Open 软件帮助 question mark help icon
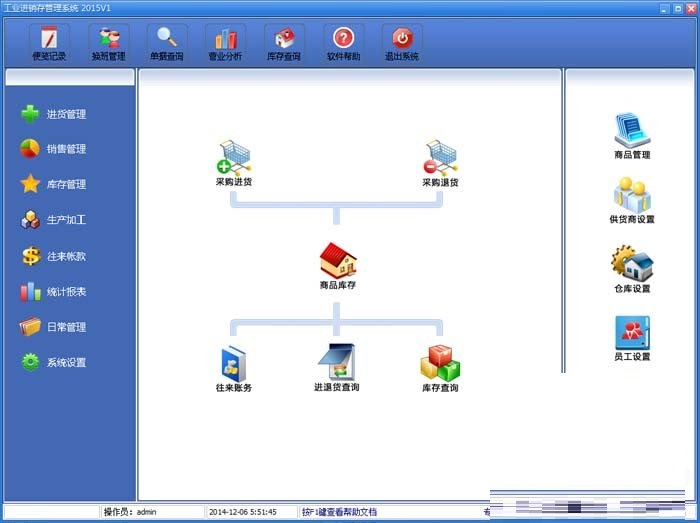Image resolution: width=700 pixels, height=523 pixels. [x=343, y=44]
